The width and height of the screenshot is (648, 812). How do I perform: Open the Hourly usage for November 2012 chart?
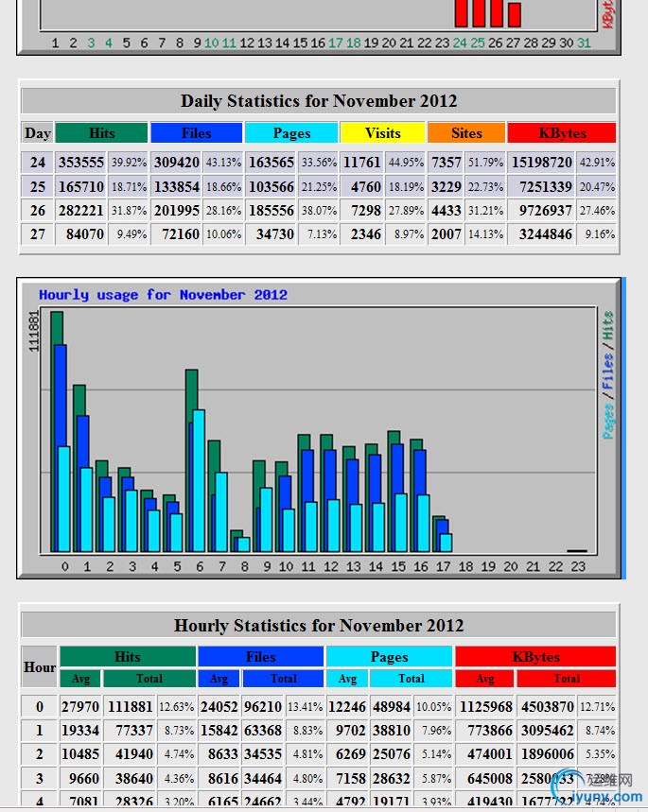pyautogui.click(x=319, y=430)
